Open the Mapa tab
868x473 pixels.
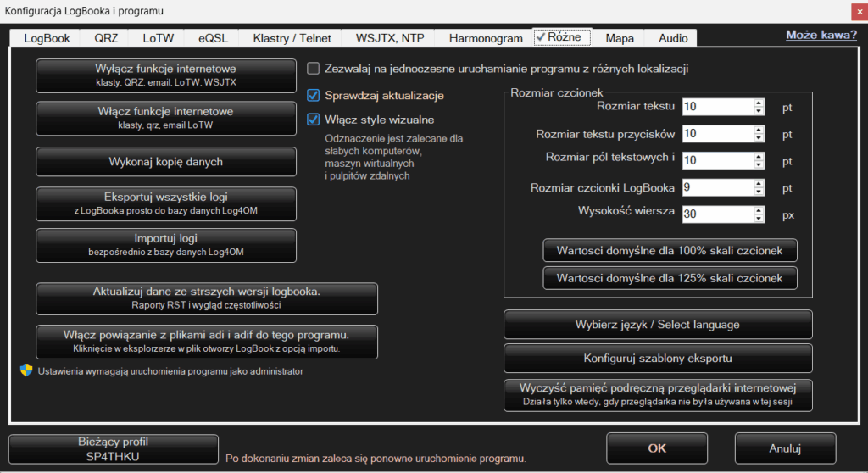pos(620,38)
